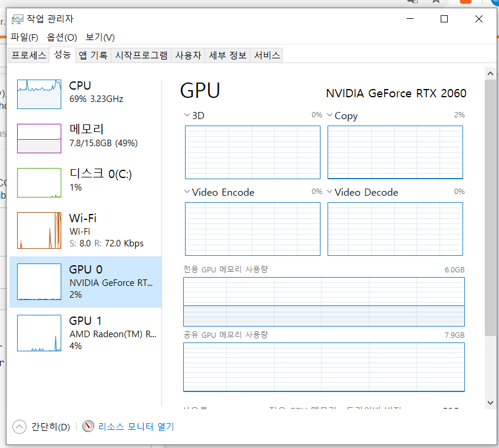Switch to the 프로세스 tab

tap(29, 55)
